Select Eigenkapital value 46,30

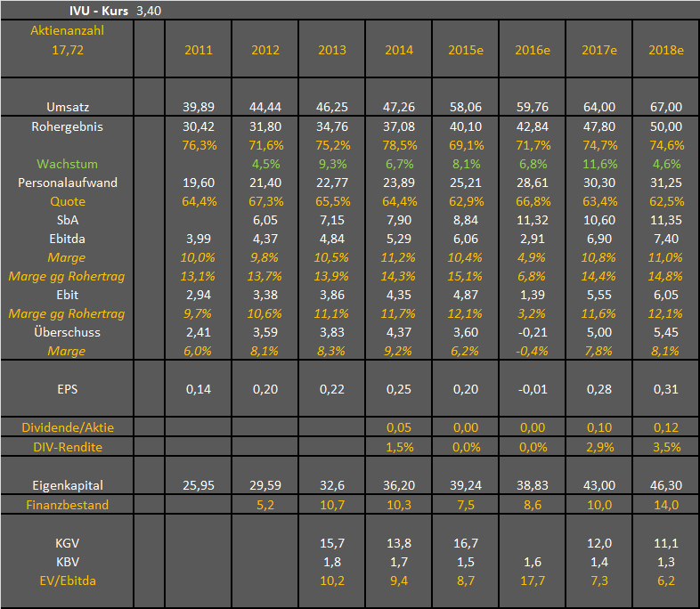(666, 485)
